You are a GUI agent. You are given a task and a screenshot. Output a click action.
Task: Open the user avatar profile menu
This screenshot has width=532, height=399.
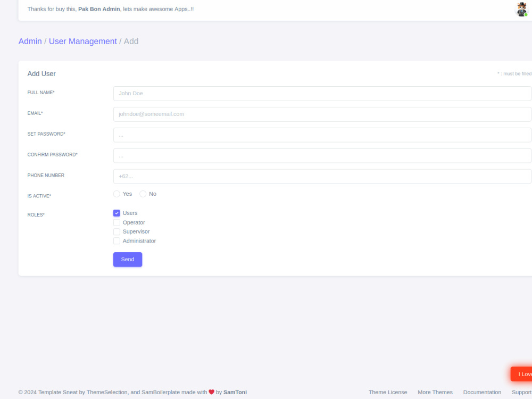point(522,9)
